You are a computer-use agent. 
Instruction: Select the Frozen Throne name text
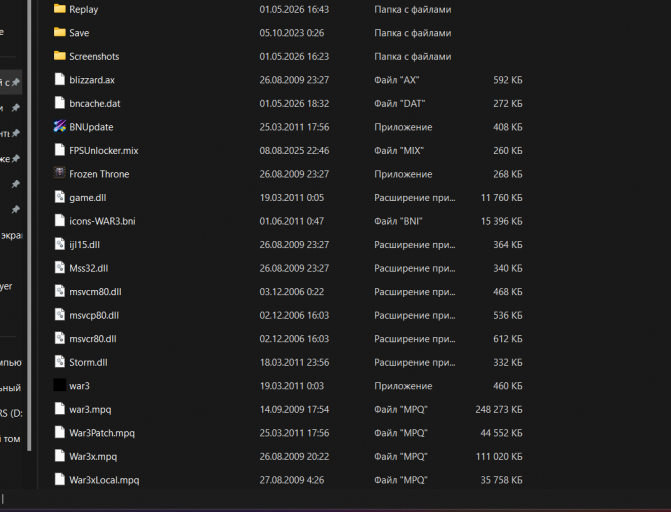tap(99, 174)
